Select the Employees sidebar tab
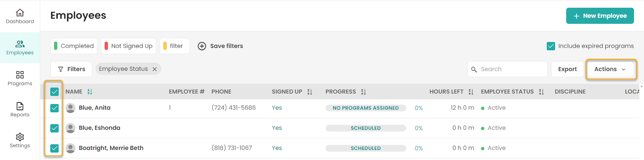644x160 pixels. click(x=20, y=47)
